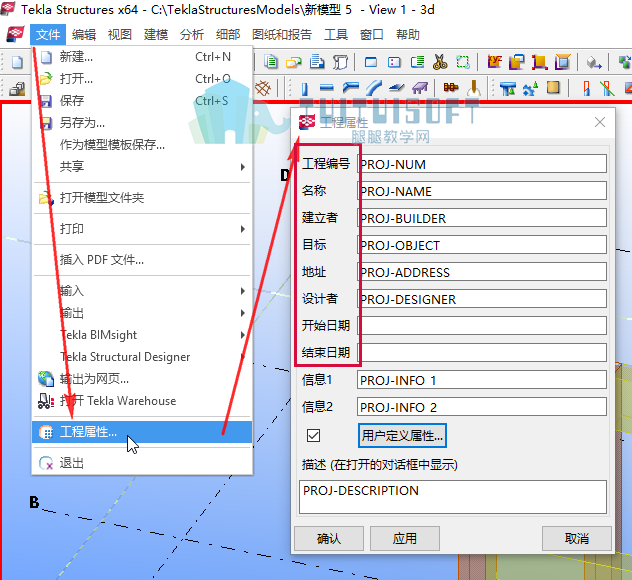This screenshot has height=580, width=632.
Task: Open the 视图 menu
Action: point(120,35)
